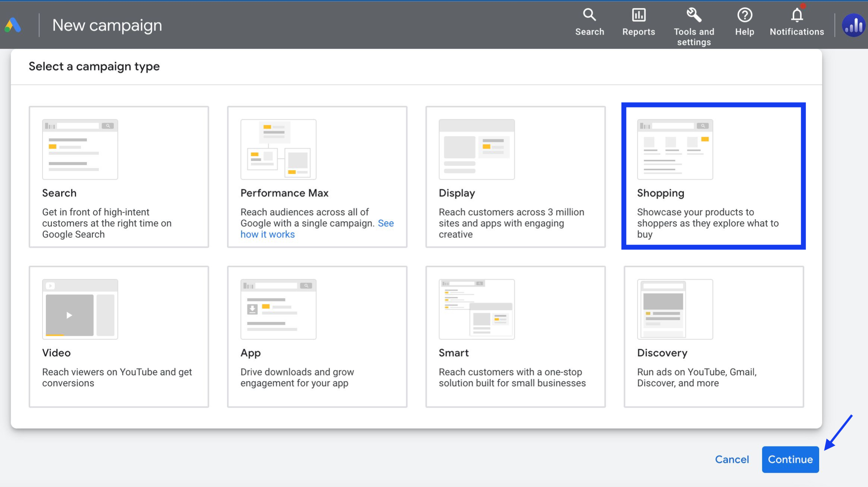Choose the Shopping campaign title
The image size is (868, 487).
pyautogui.click(x=660, y=193)
